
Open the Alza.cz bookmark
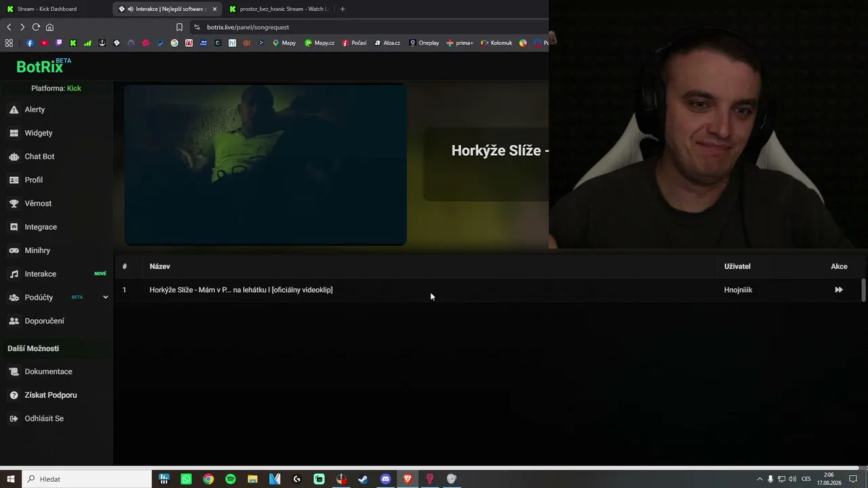click(x=387, y=43)
